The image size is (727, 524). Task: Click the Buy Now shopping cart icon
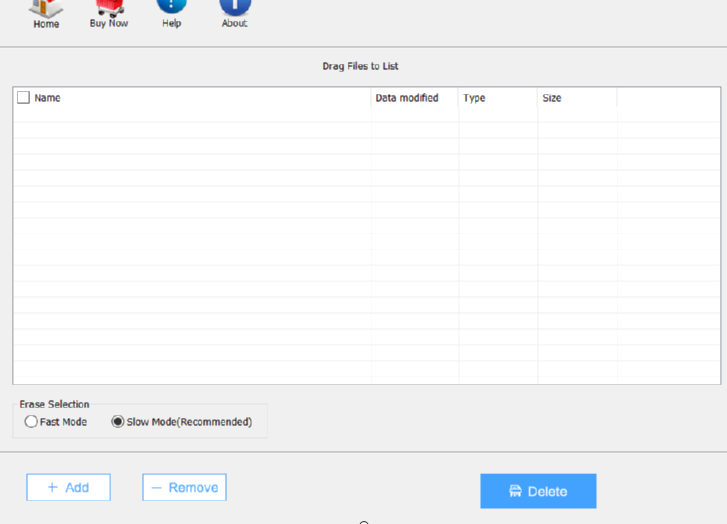[109, 8]
